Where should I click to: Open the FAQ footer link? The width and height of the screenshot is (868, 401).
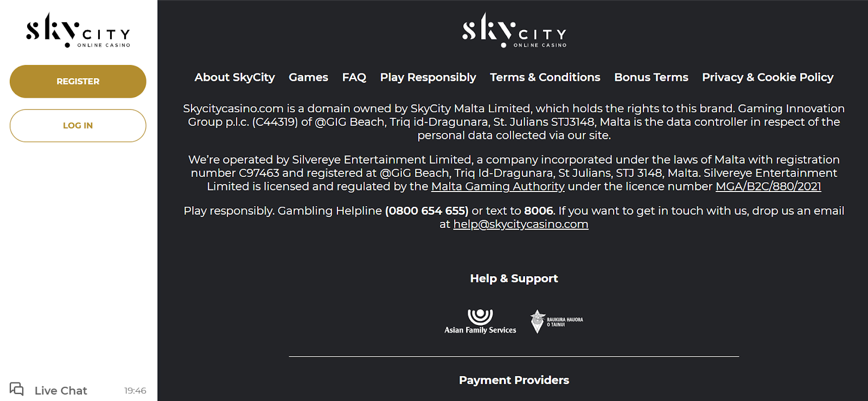coord(354,78)
